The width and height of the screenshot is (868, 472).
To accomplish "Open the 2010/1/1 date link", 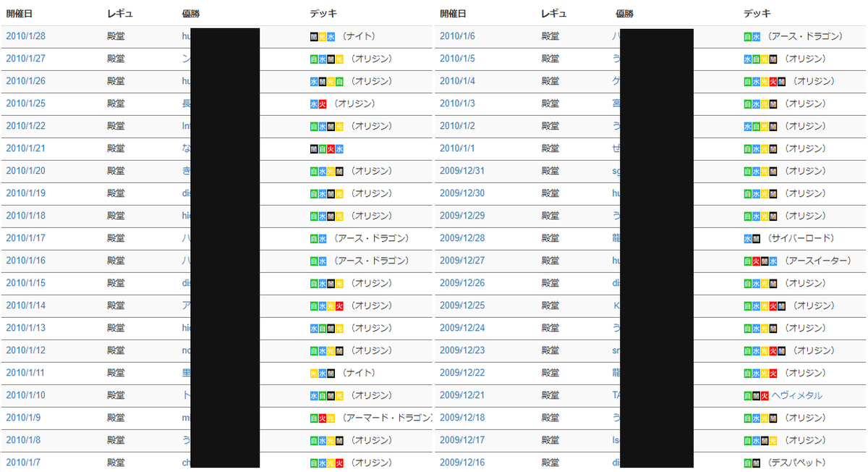I will 457,148.
